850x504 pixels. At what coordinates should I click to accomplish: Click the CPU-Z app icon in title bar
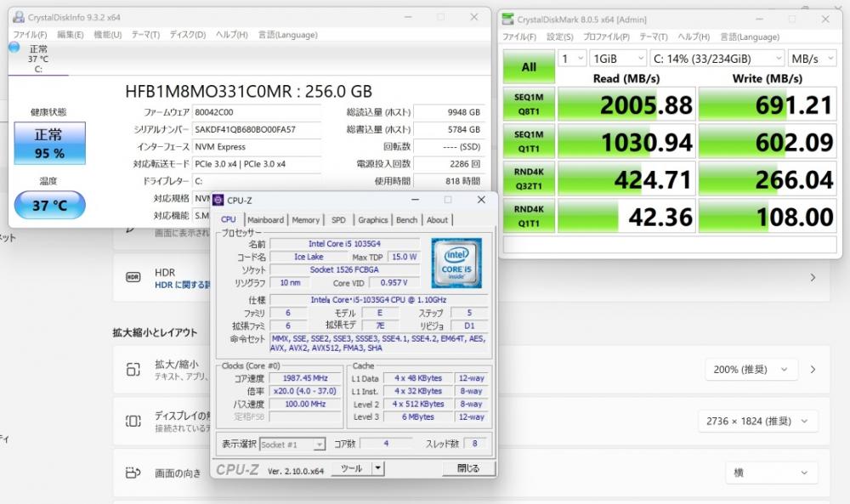click(218, 200)
